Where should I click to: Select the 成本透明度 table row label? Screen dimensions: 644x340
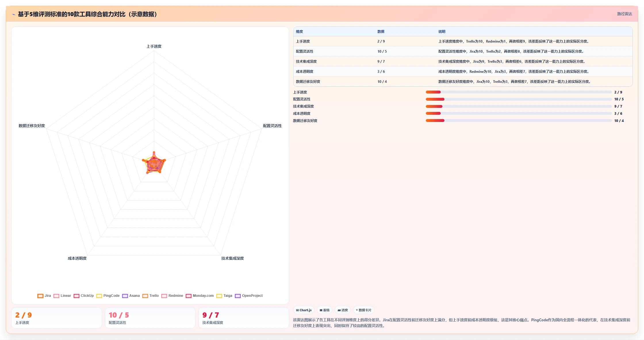click(x=304, y=72)
